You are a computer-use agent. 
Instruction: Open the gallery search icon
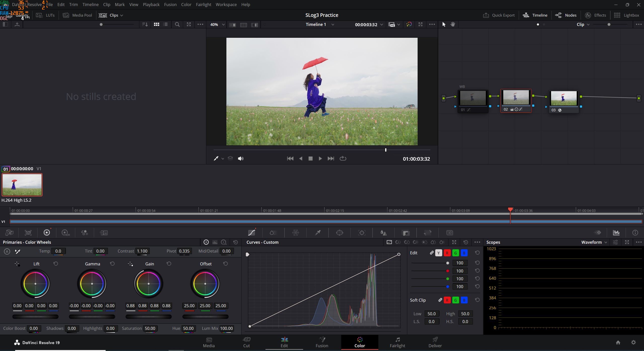click(x=177, y=24)
